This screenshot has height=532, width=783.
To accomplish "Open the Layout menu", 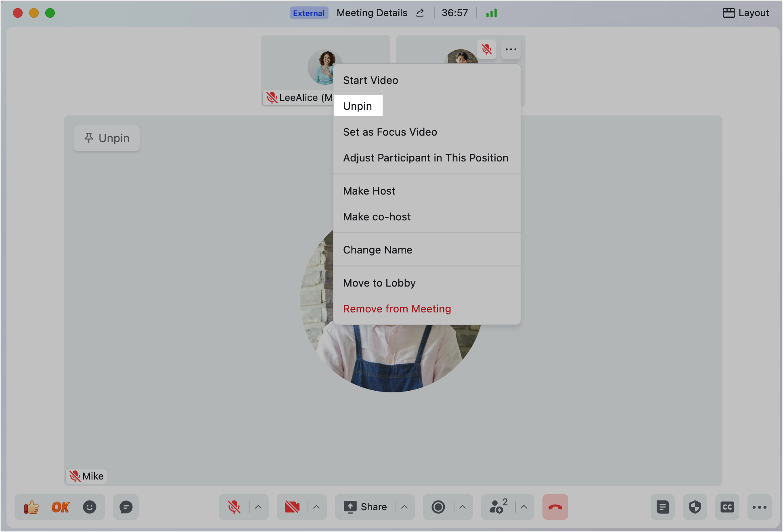I will (x=746, y=13).
